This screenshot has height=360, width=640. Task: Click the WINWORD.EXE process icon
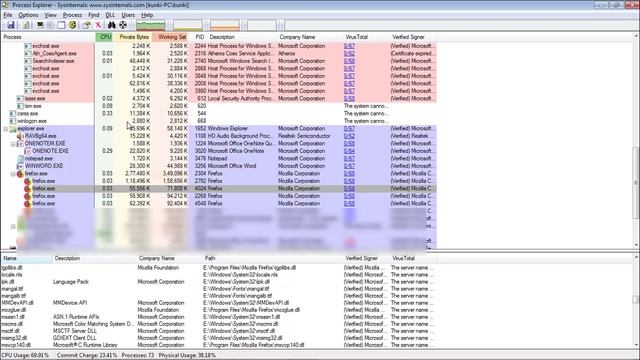coord(20,166)
